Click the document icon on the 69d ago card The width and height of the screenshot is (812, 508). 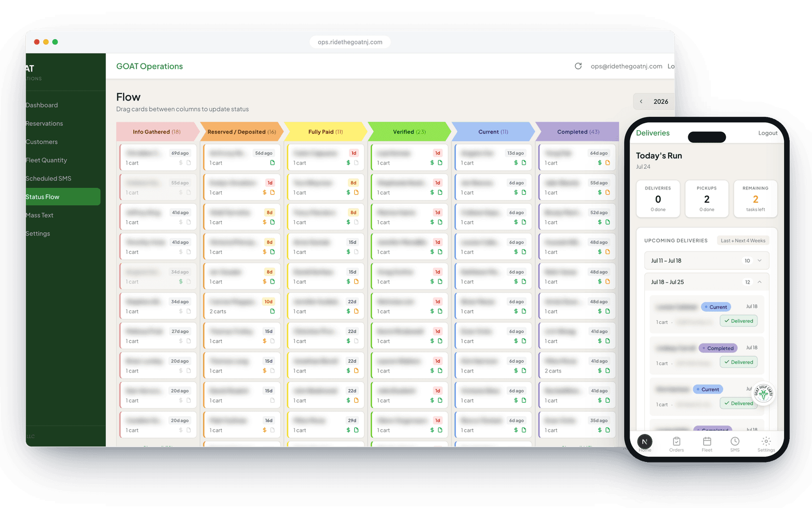pos(189,163)
